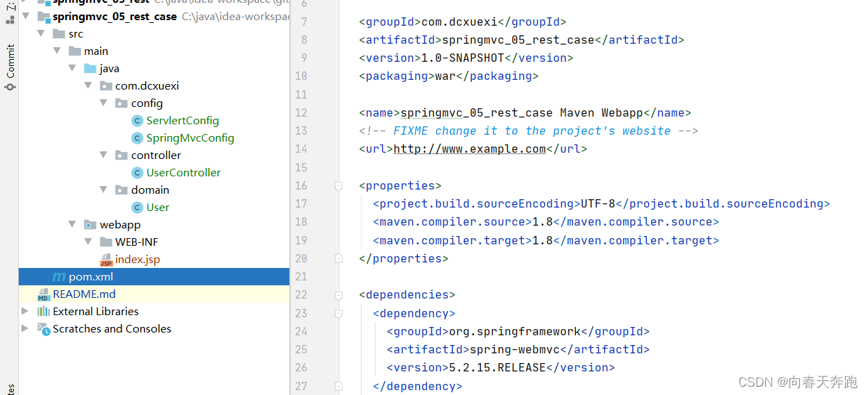Collapse the com.dcxuexi package arrow

pyautogui.click(x=88, y=85)
